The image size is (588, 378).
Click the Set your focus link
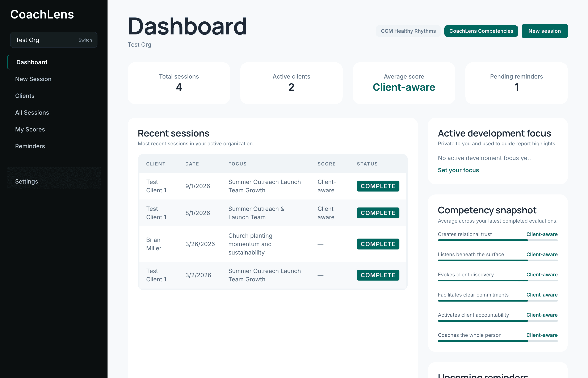[x=458, y=170]
